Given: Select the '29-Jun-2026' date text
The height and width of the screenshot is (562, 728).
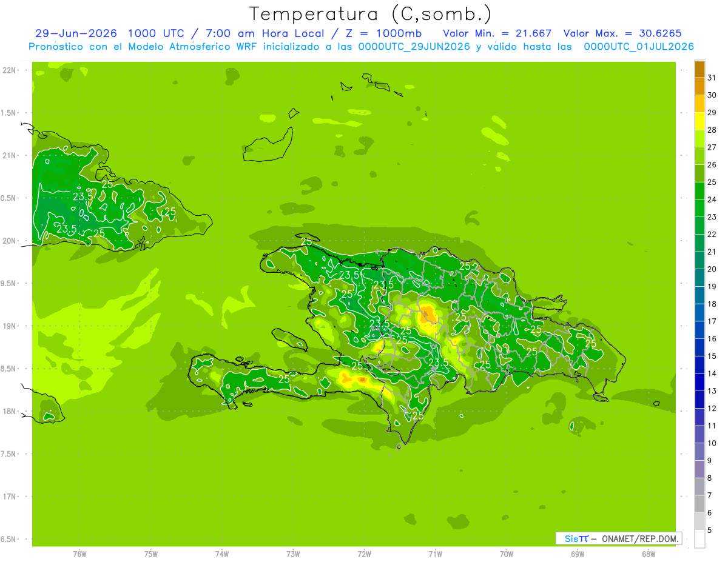Looking at the screenshot, I should click(76, 33).
